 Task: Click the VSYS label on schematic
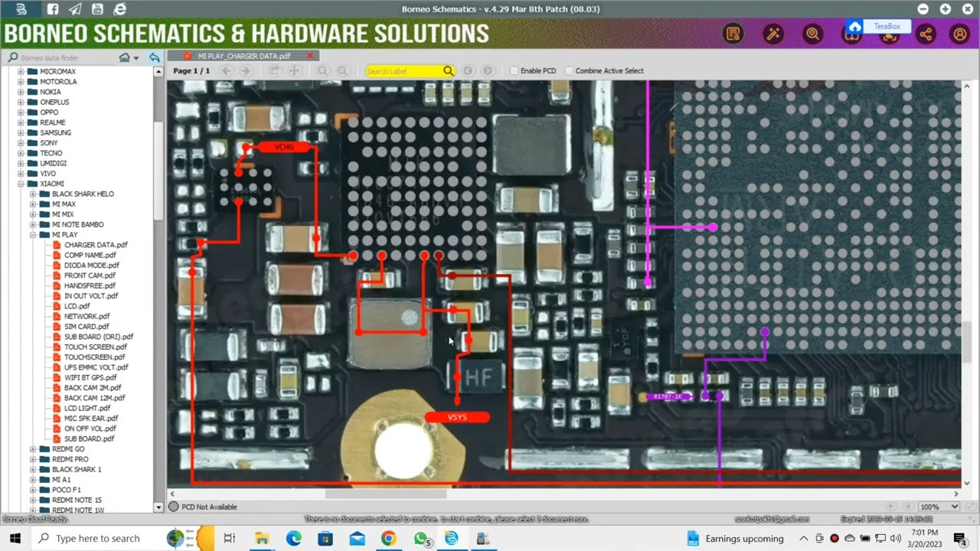click(457, 417)
